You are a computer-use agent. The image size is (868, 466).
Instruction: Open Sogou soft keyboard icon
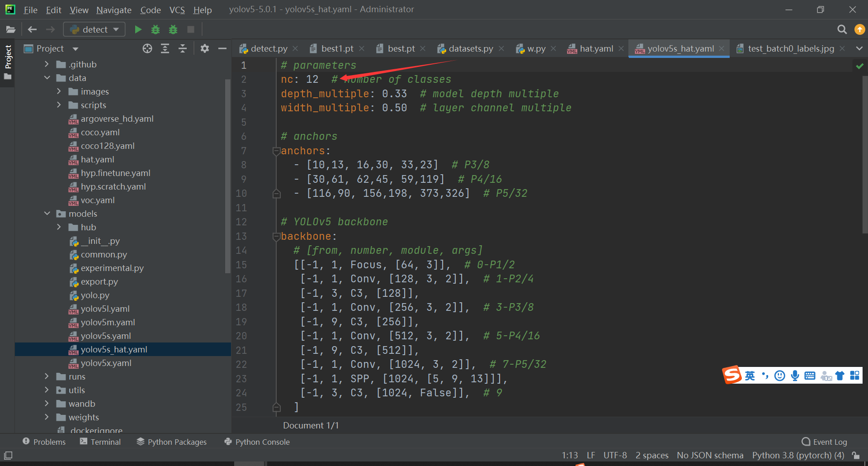coord(810,376)
